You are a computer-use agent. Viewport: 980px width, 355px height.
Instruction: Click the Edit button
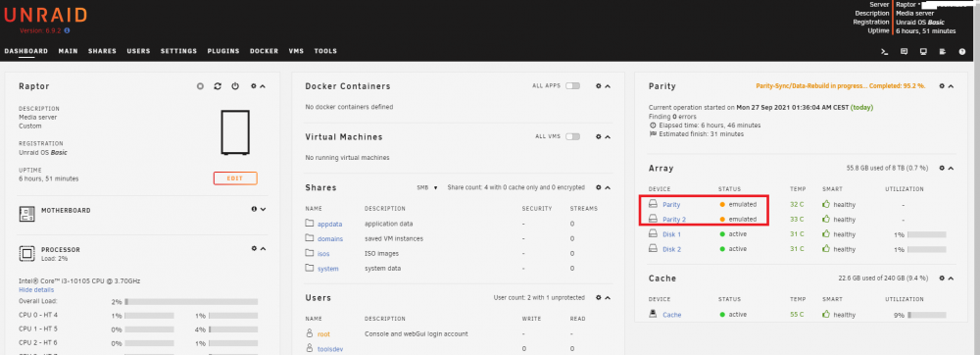pyautogui.click(x=235, y=178)
